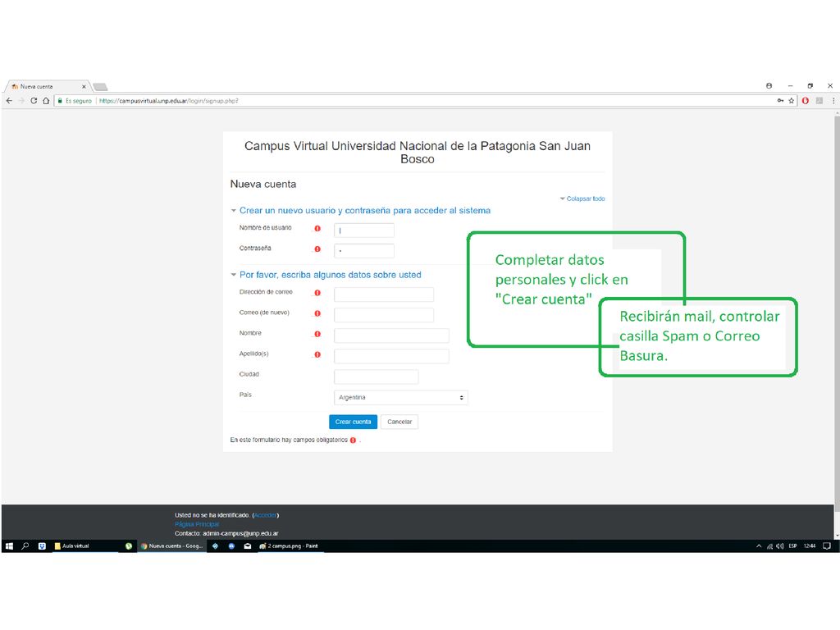Viewport: 840px width, 630px height.
Task: Open the blue diamond taskbar icon
Action: pos(216,546)
